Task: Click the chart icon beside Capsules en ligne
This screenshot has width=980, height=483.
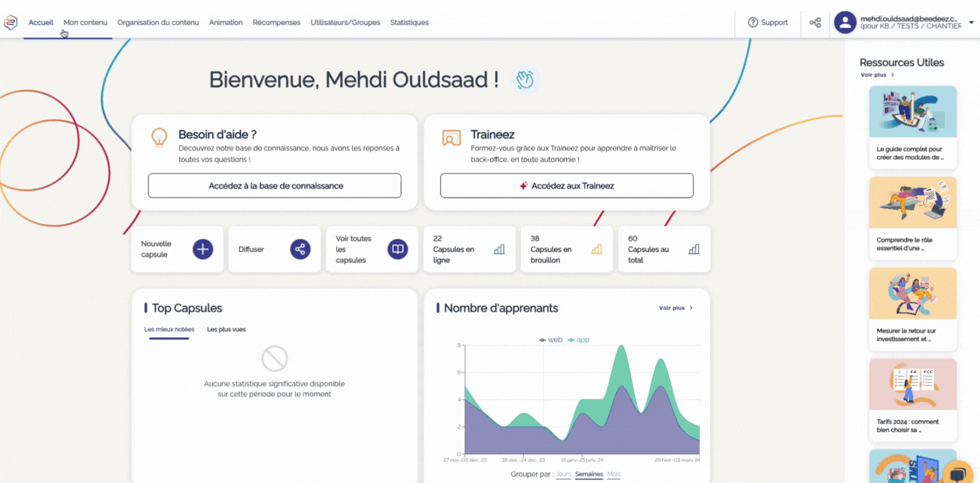Action: click(x=499, y=249)
